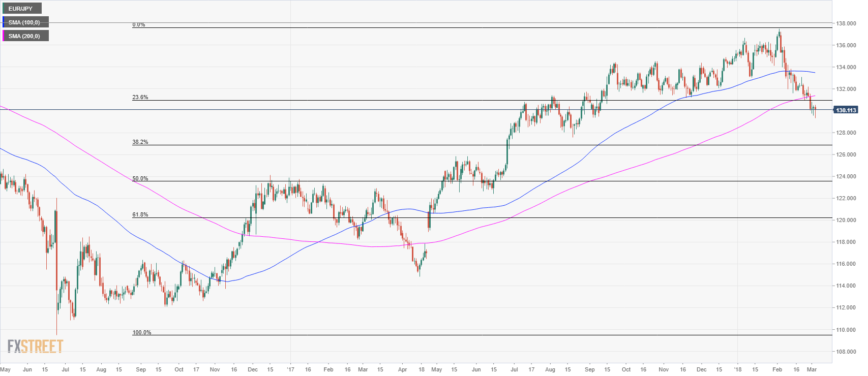
Task: Click the 122.000 price axis label
Action: click(847, 198)
